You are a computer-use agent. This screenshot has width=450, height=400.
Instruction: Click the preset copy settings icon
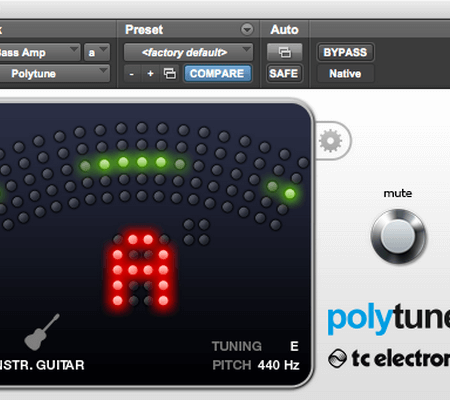[170, 73]
